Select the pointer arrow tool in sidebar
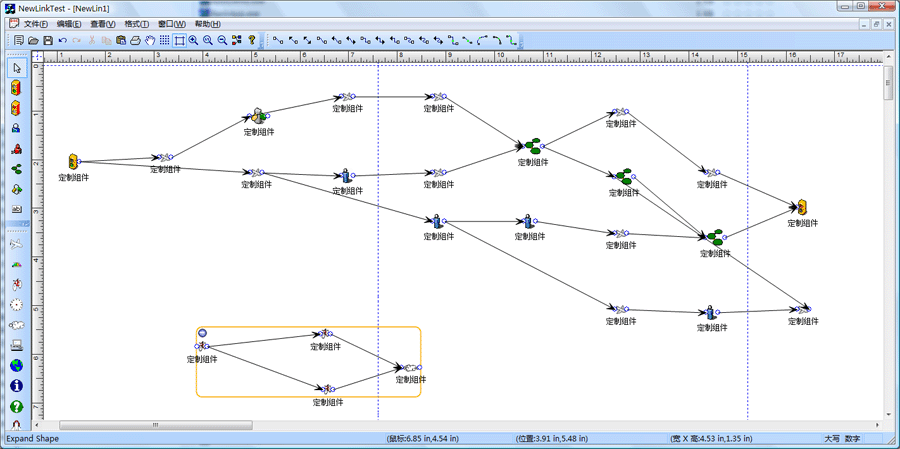Viewport: 900px width, 449px height. click(x=16, y=68)
